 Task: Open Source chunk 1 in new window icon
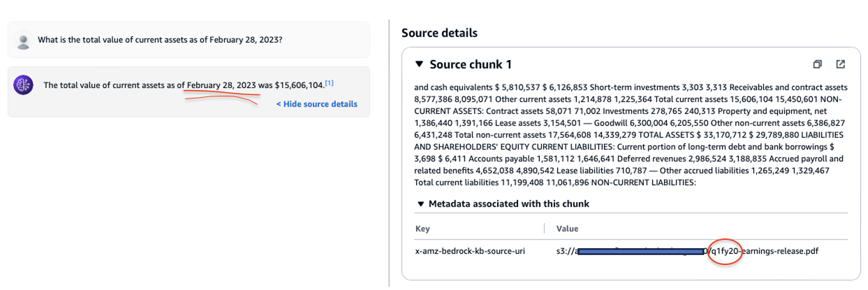[x=840, y=64]
